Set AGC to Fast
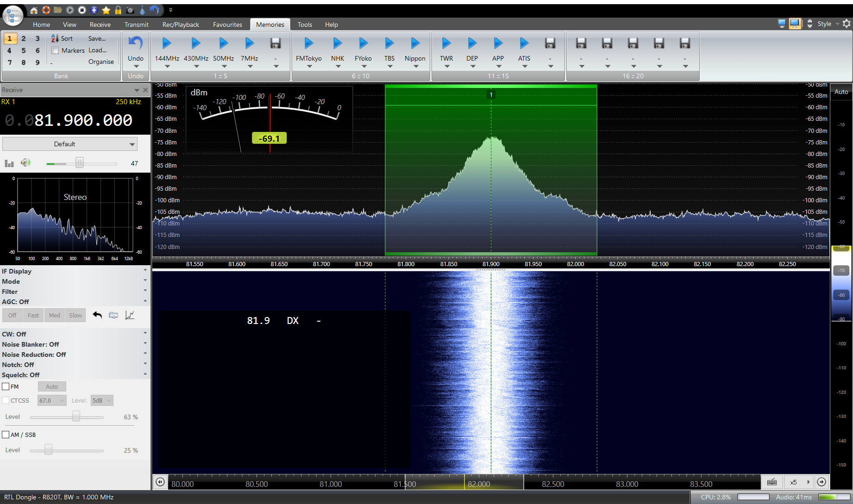Viewport: 853px width, 504px height. tap(33, 315)
